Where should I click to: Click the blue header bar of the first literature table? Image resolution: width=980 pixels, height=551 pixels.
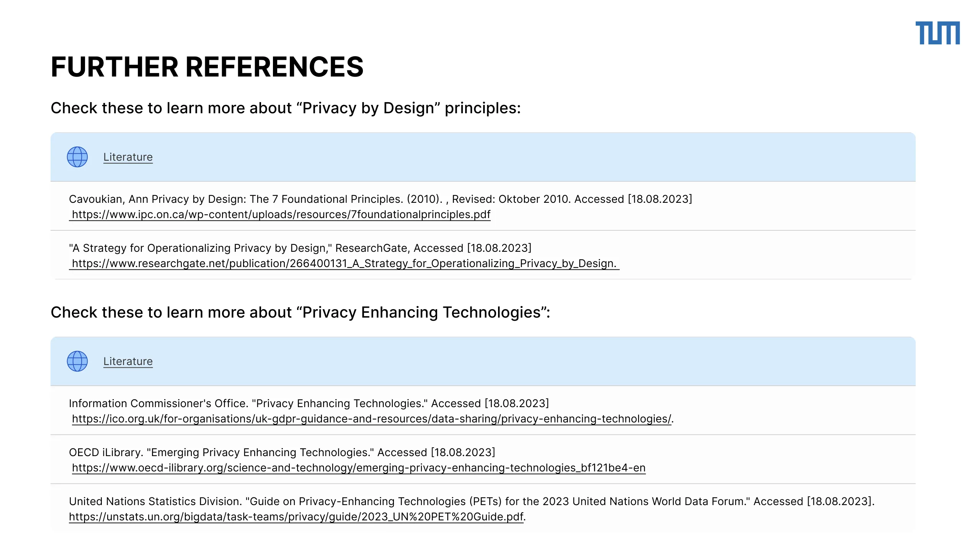point(483,157)
